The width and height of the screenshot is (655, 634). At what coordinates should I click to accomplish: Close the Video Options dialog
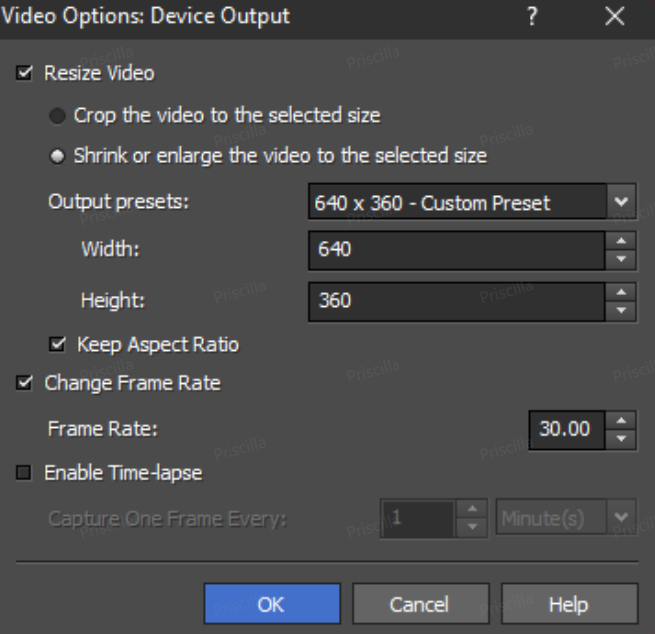tap(615, 17)
